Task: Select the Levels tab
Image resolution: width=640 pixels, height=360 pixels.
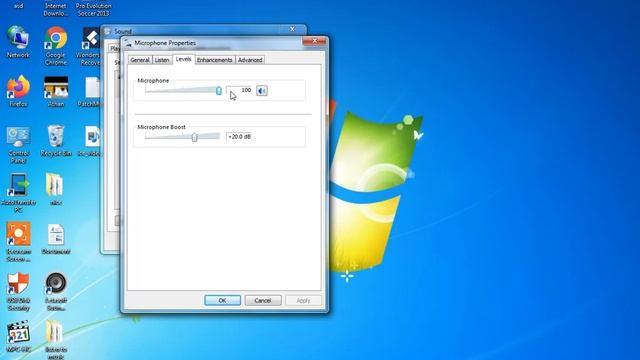Action: [183, 59]
